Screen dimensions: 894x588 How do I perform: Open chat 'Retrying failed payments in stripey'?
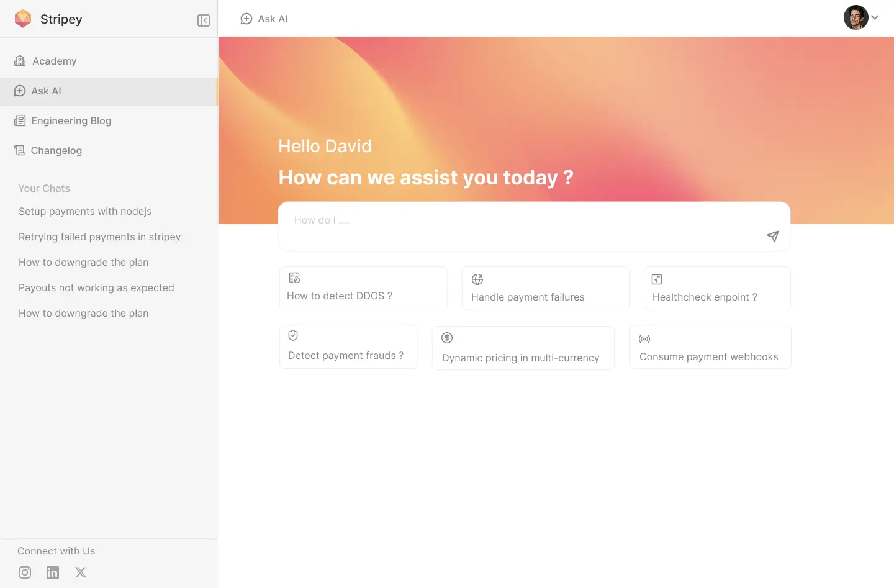[99, 237]
